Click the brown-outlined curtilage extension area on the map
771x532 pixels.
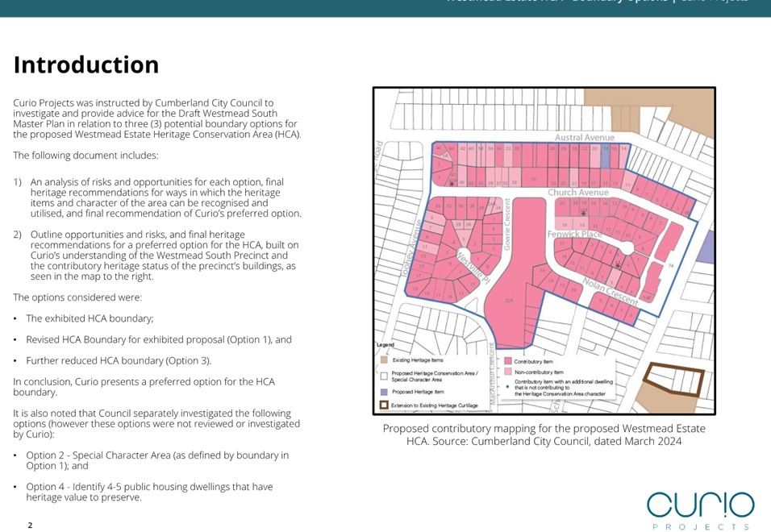pyautogui.click(x=674, y=379)
